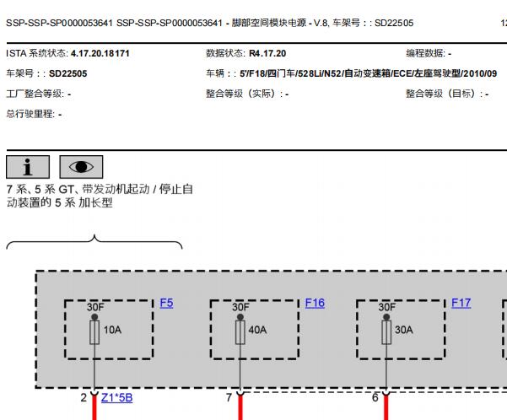Click the info (i) icon button
507x420 pixels.
pyautogui.click(x=28, y=167)
